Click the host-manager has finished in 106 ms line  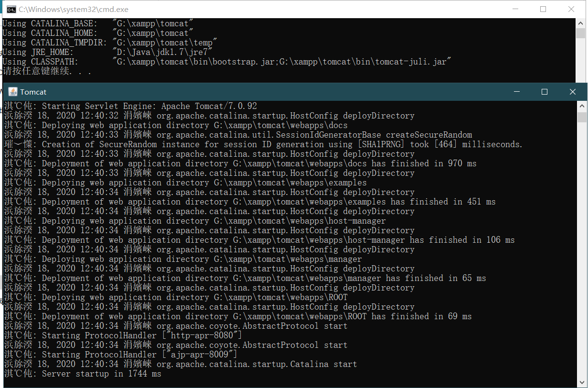[259, 240]
